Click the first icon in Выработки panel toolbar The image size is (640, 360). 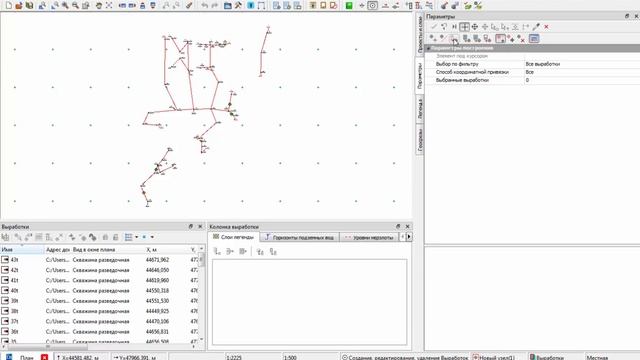click(5, 237)
